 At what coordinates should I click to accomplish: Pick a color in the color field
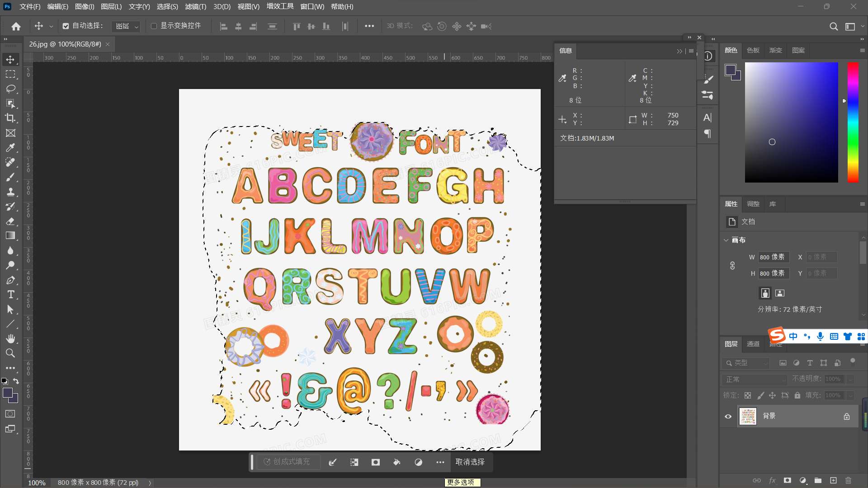coord(791,122)
